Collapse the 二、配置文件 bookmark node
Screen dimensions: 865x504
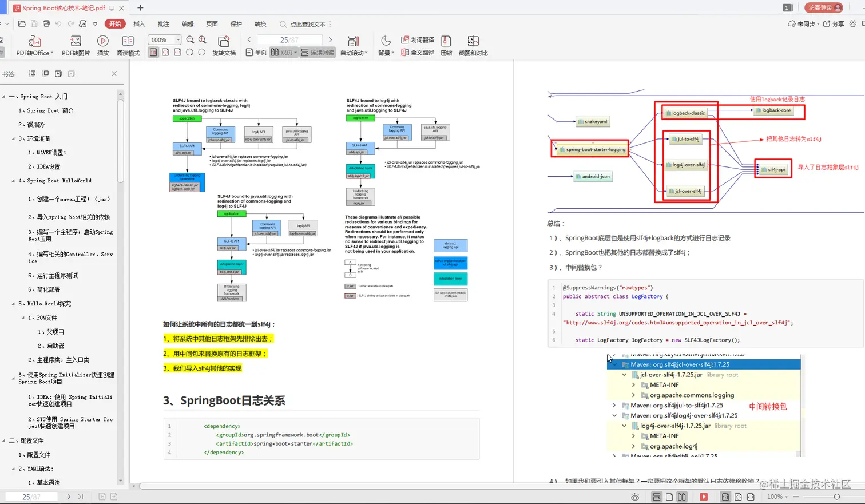[4, 440]
